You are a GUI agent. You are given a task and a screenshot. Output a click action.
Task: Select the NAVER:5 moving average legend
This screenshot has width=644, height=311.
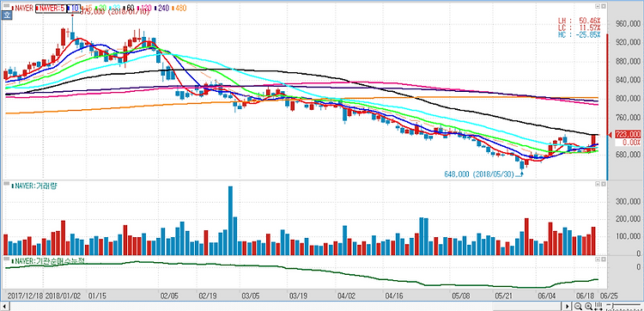[50, 9]
